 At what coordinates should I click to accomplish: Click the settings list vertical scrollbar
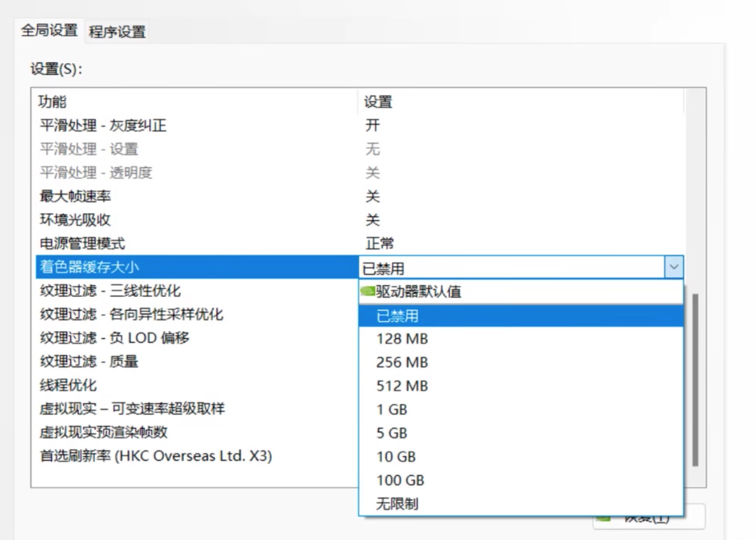click(x=695, y=380)
